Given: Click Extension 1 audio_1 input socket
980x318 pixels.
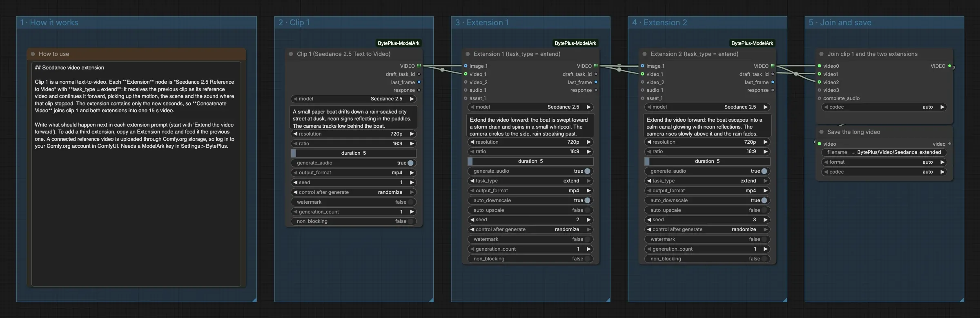Looking at the screenshot, I should tap(465, 90).
